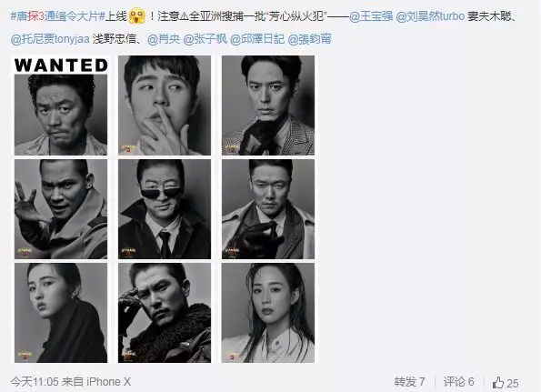Open @刘昊然turbo mention link
541x392 pixels.
pos(430,16)
